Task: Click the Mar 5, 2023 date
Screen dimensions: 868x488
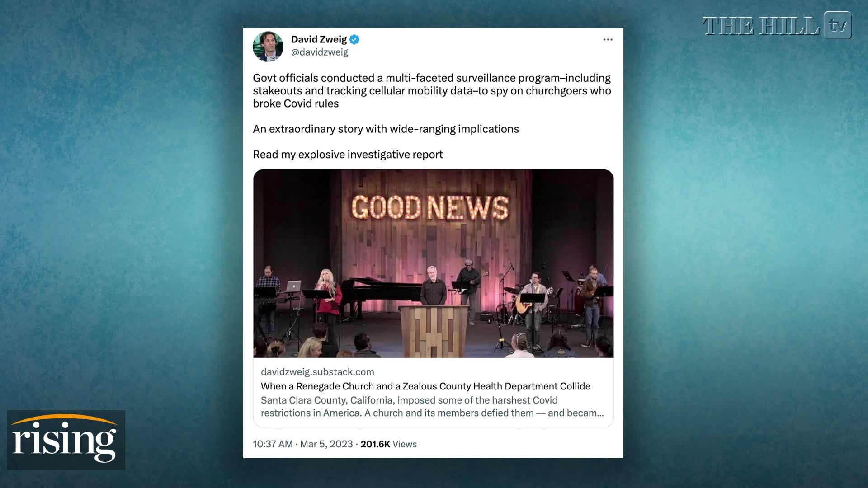Action: (326, 444)
